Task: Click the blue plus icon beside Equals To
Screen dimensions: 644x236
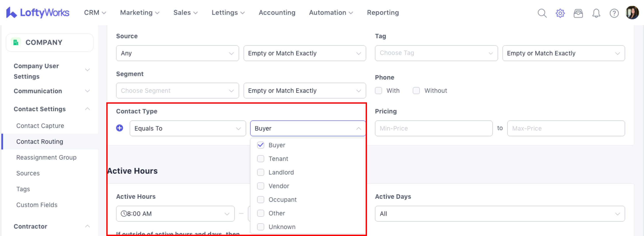Action: pyautogui.click(x=120, y=128)
